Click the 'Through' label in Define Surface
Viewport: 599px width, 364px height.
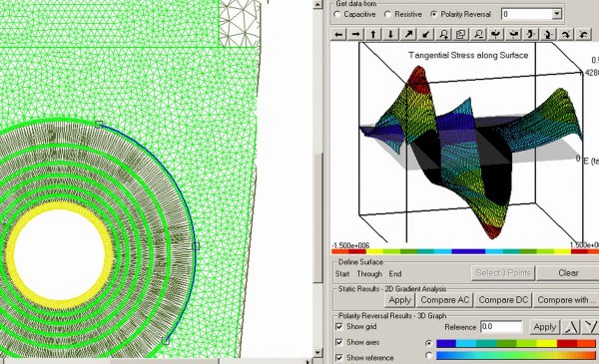[x=369, y=273]
